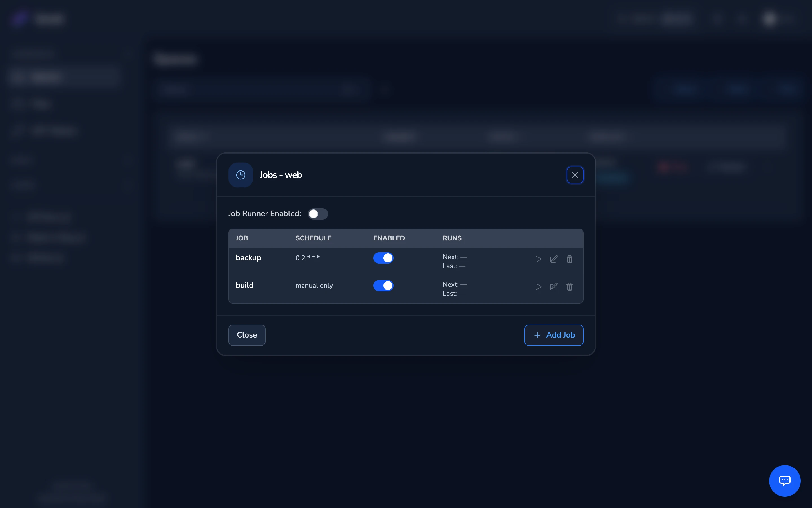The image size is (812, 508).
Task: Click the SCHEDULE column header
Action: point(314,238)
